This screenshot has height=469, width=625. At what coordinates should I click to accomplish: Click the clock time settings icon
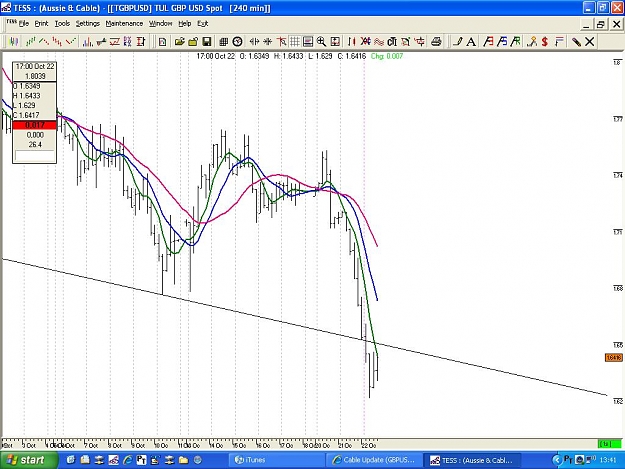[x=238, y=41]
